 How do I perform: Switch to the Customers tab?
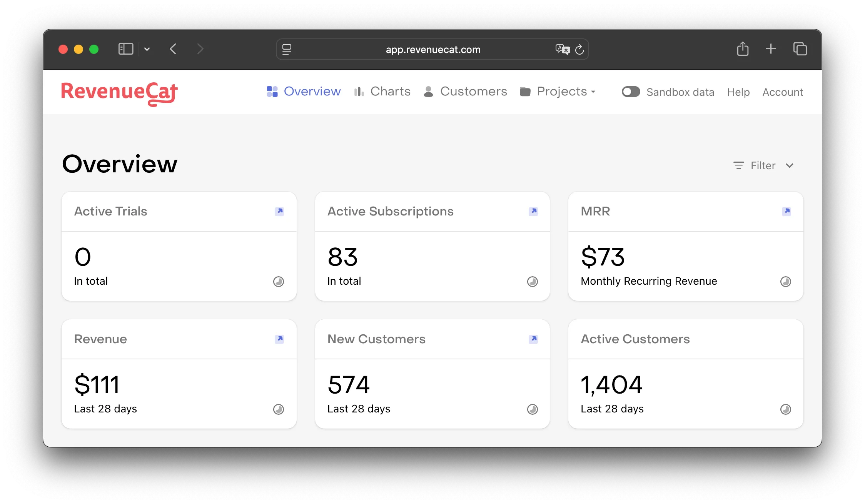pyautogui.click(x=465, y=92)
